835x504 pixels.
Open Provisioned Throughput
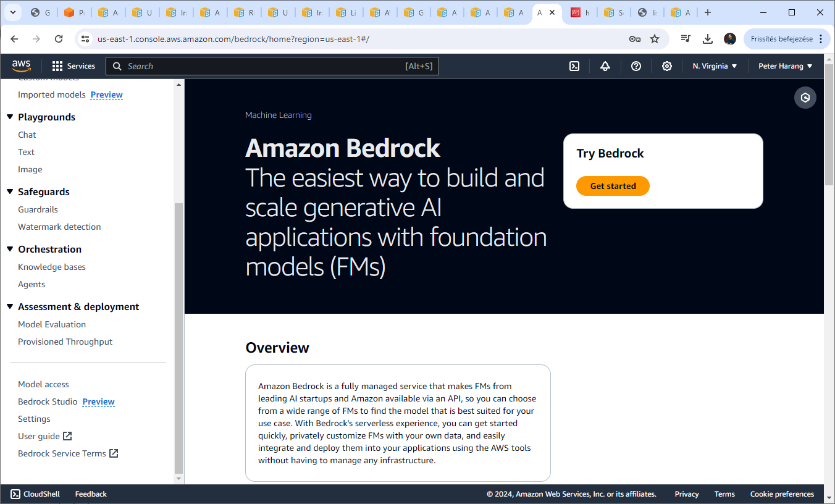tap(65, 342)
